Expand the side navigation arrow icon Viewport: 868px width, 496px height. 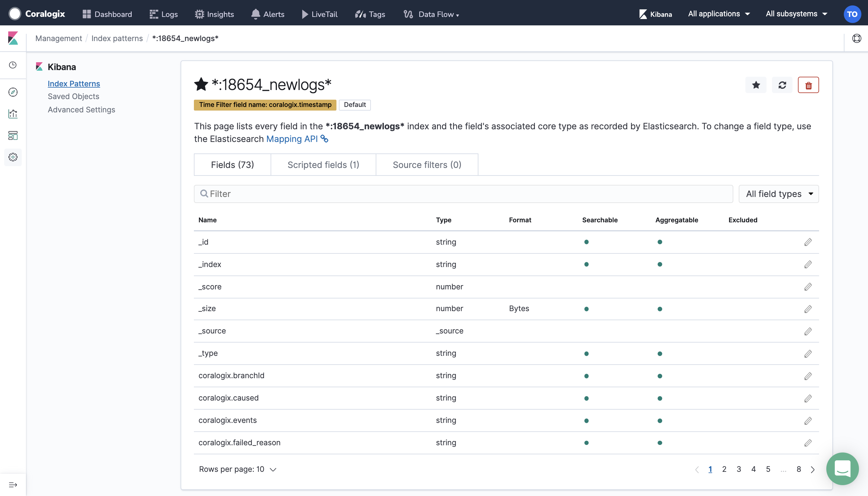click(13, 485)
